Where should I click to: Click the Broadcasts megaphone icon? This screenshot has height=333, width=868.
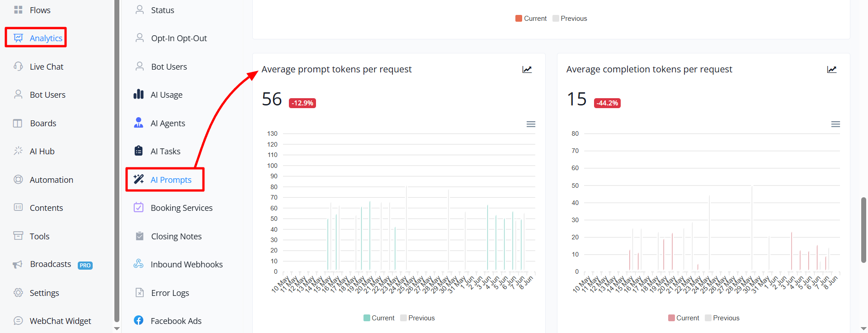(18, 264)
